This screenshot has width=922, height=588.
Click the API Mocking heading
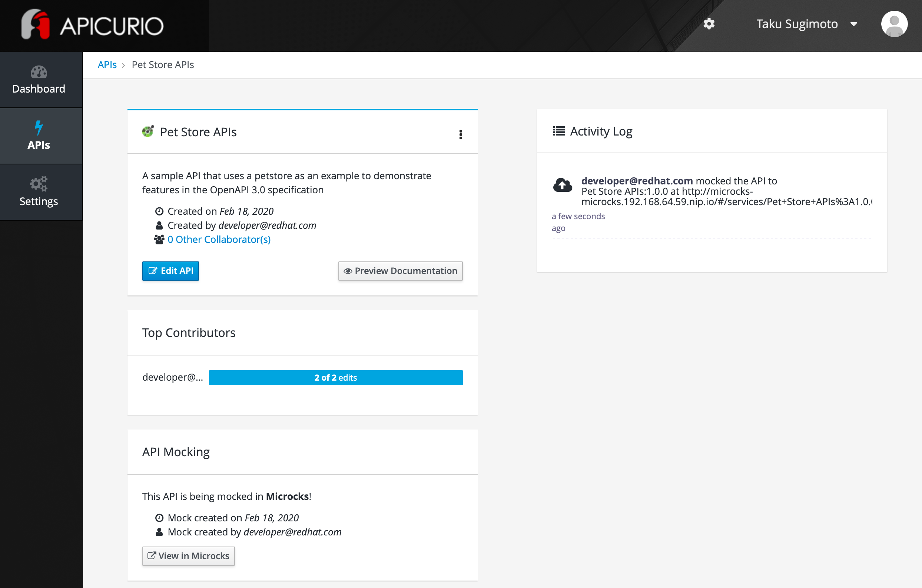[x=176, y=452]
